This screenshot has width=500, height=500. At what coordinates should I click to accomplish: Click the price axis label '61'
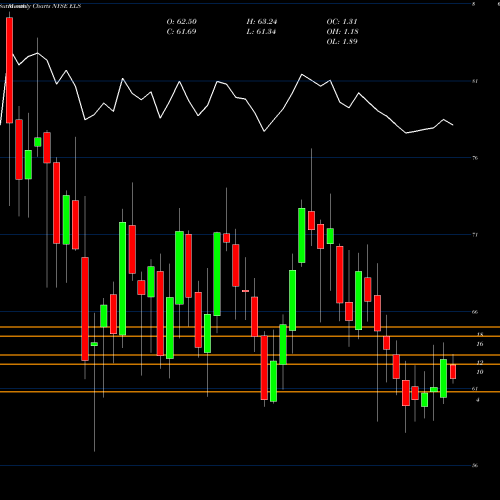475,389
